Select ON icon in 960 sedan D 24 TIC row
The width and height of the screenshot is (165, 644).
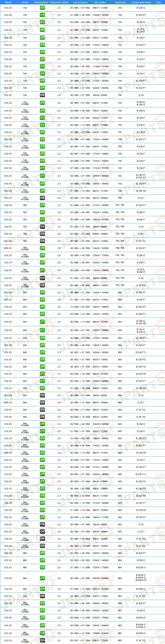point(42,596)
